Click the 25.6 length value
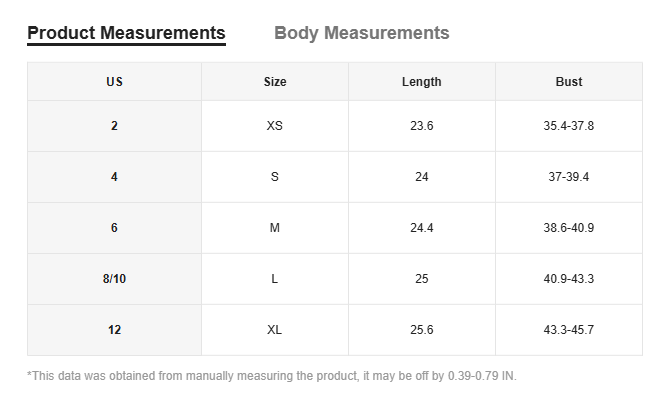The image size is (660, 397). coord(422,330)
